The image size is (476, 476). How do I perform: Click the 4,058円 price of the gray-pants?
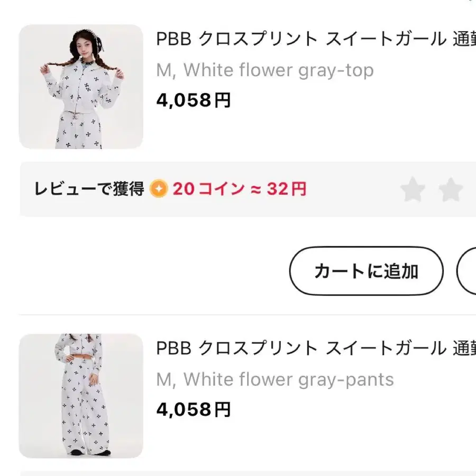pos(194,409)
